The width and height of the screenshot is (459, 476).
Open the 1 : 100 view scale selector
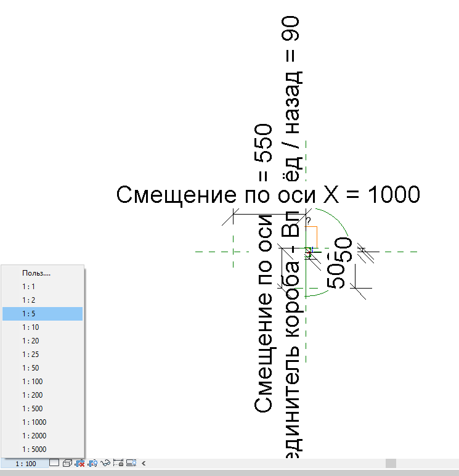pyautogui.click(x=25, y=464)
